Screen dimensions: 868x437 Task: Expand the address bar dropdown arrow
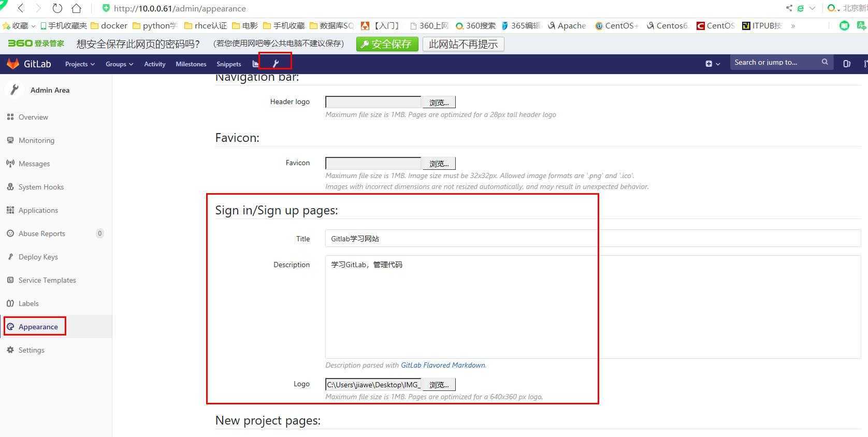tap(812, 8)
